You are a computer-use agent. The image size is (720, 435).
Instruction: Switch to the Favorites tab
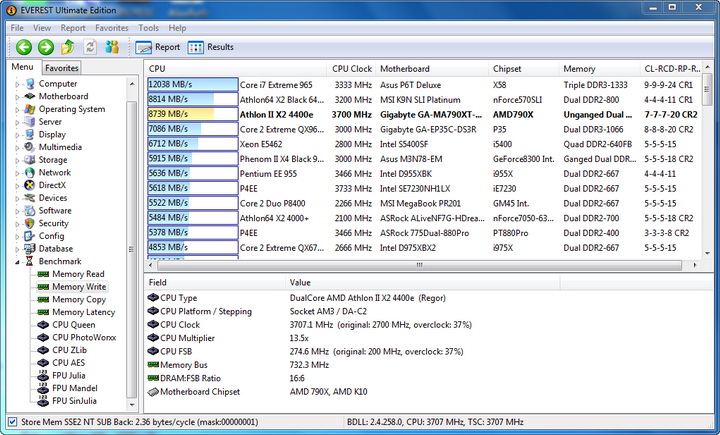(x=62, y=68)
